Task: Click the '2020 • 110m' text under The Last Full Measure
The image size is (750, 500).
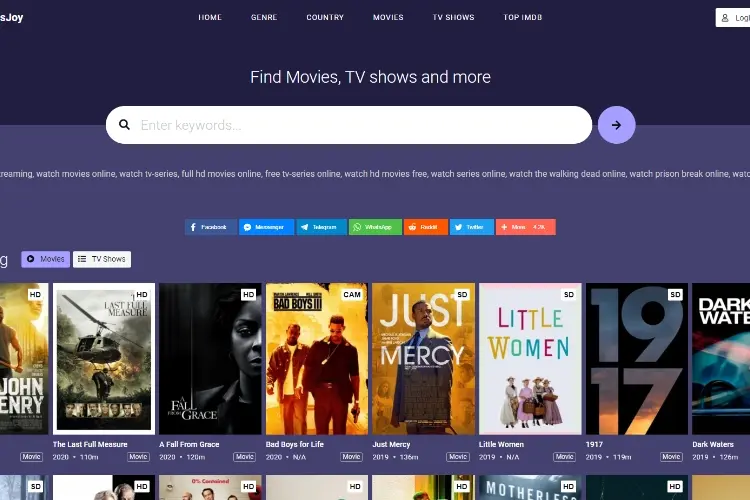Action: tap(76, 457)
